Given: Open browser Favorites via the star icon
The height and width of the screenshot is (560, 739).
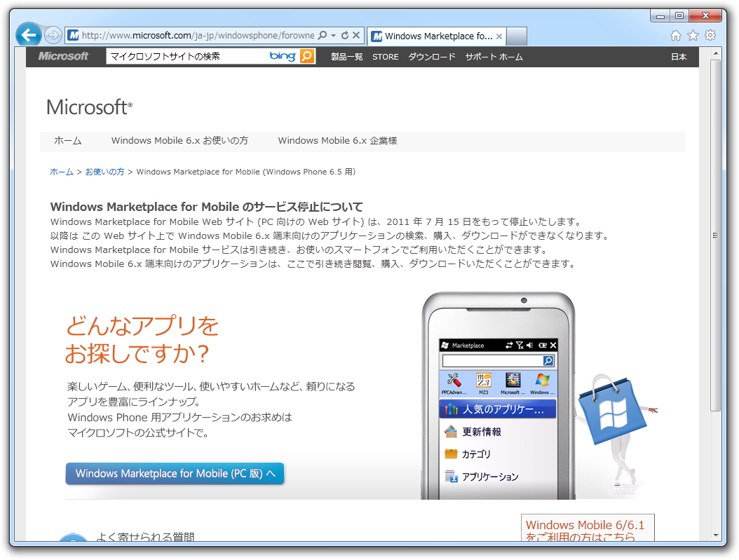Looking at the screenshot, I should pos(692,34).
